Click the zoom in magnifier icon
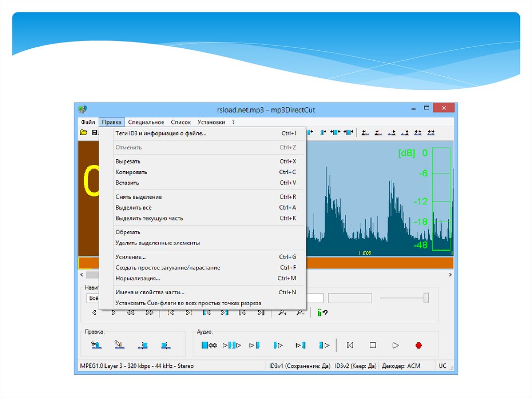This screenshot has width=532, height=398. click(x=282, y=312)
